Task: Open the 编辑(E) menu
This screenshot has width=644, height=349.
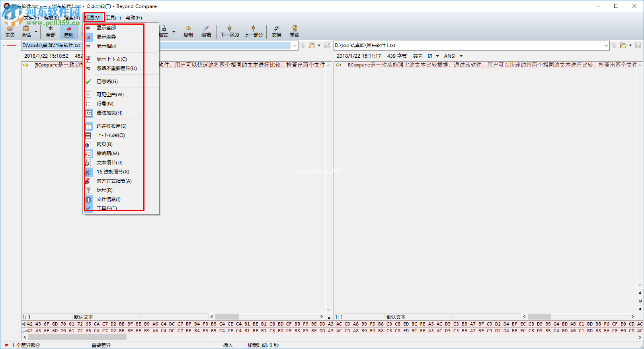Action: click(x=51, y=18)
